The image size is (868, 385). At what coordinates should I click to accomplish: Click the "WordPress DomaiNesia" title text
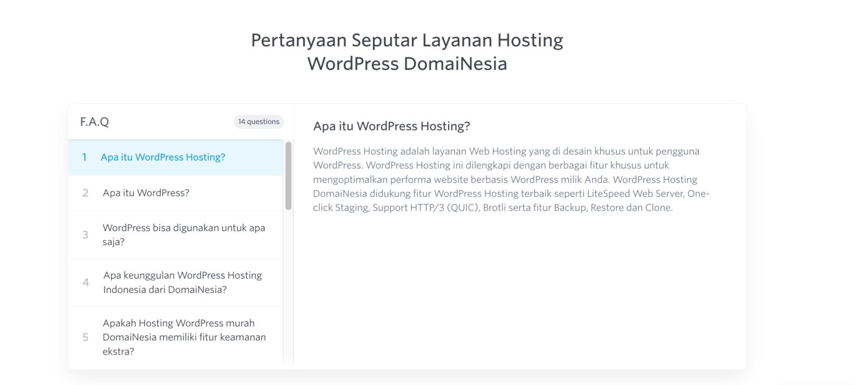(407, 63)
